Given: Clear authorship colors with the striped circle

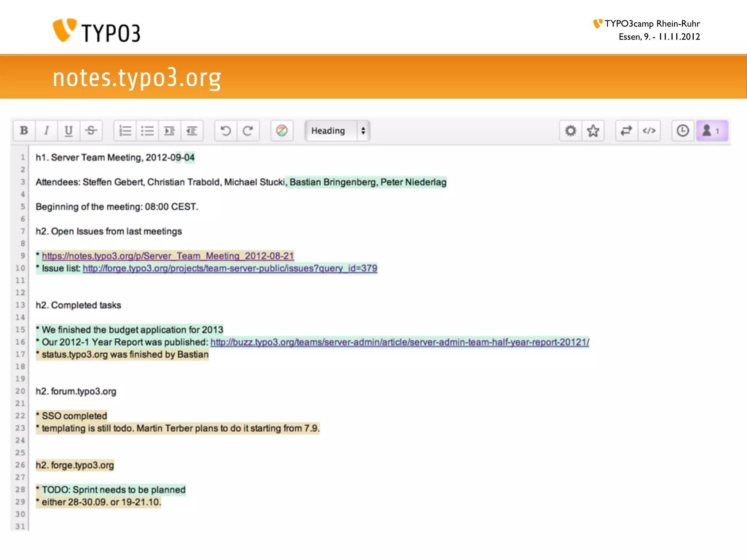Looking at the screenshot, I should pos(282,131).
